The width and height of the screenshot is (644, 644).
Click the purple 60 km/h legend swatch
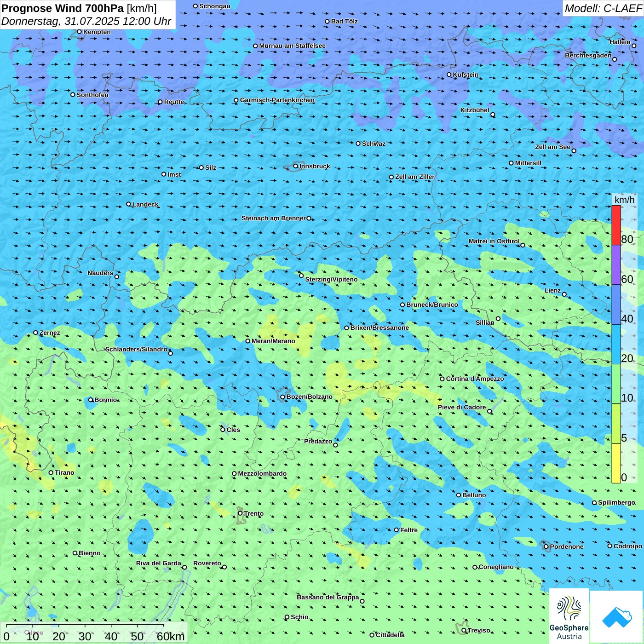(x=616, y=265)
